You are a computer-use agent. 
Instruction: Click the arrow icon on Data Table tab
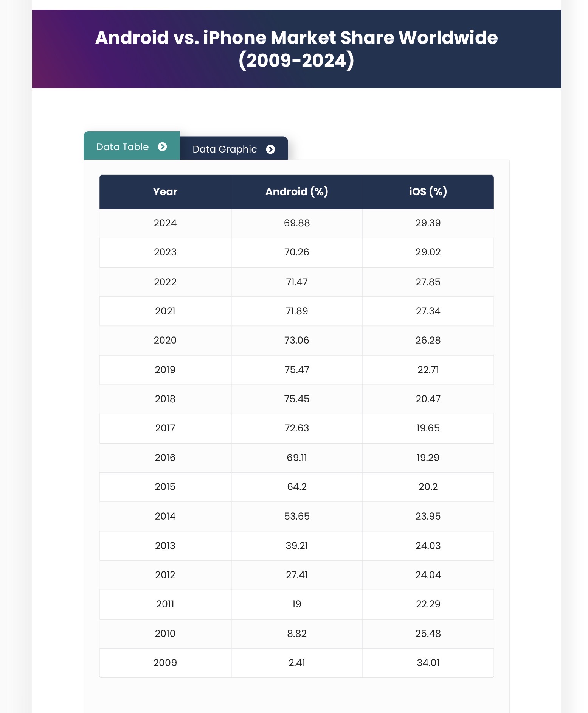162,147
